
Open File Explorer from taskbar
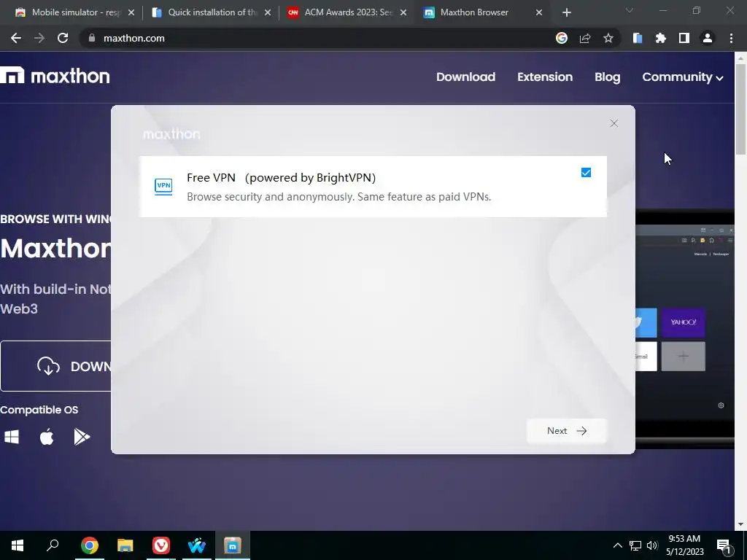[x=125, y=545]
